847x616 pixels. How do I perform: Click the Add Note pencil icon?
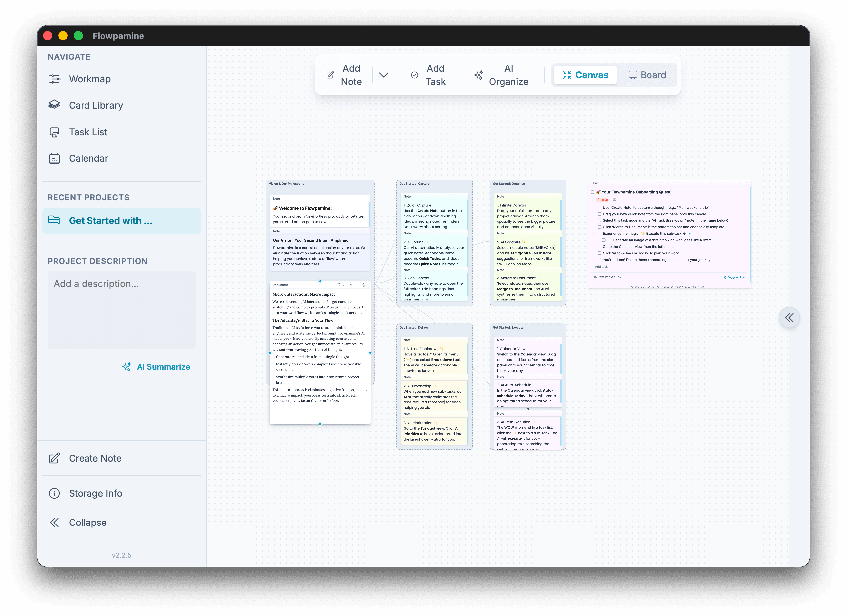pos(330,75)
